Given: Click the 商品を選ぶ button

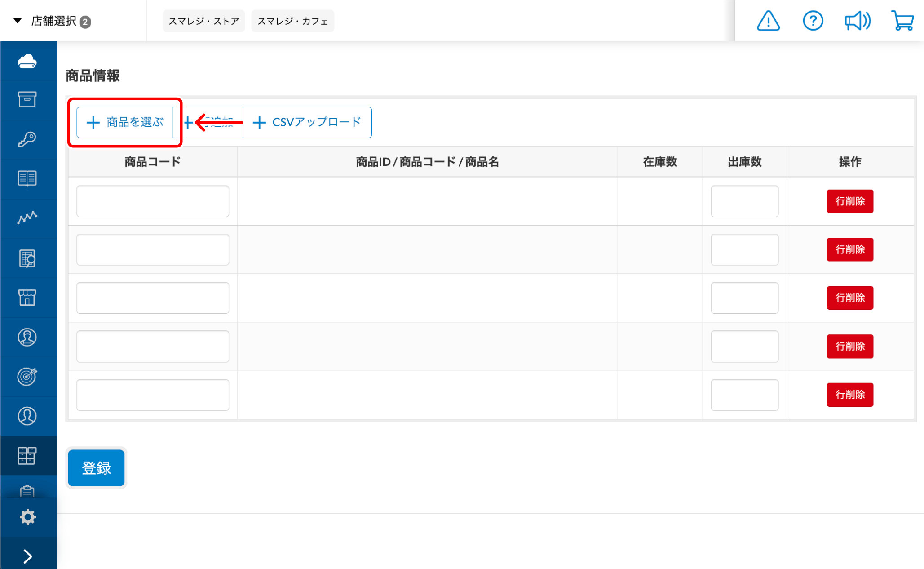Looking at the screenshot, I should pos(125,122).
